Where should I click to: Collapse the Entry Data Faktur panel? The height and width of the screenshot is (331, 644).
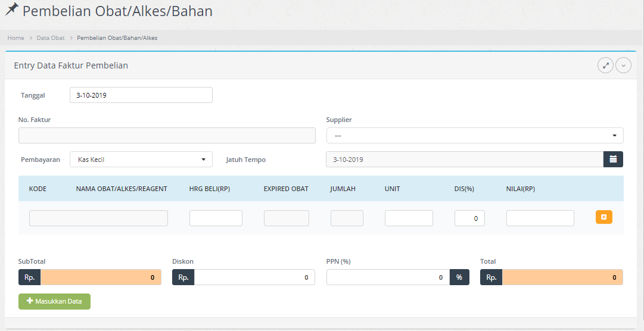click(x=623, y=65)
